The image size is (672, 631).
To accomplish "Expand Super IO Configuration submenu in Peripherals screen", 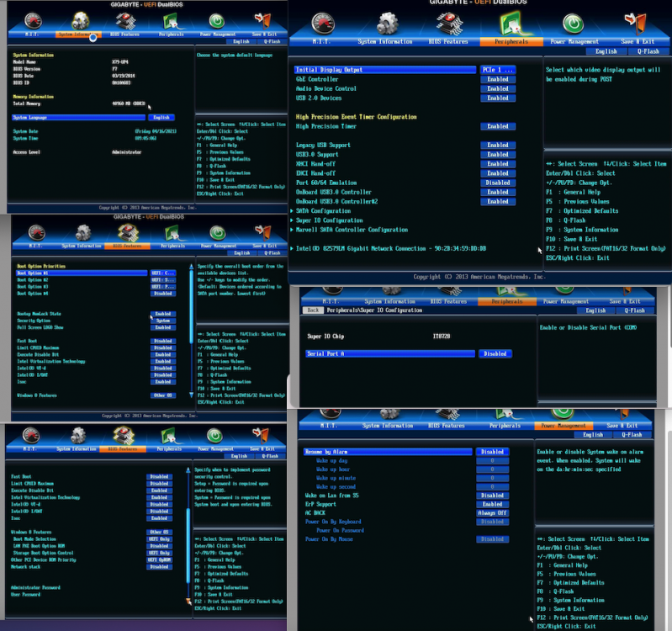I will 329,220.
